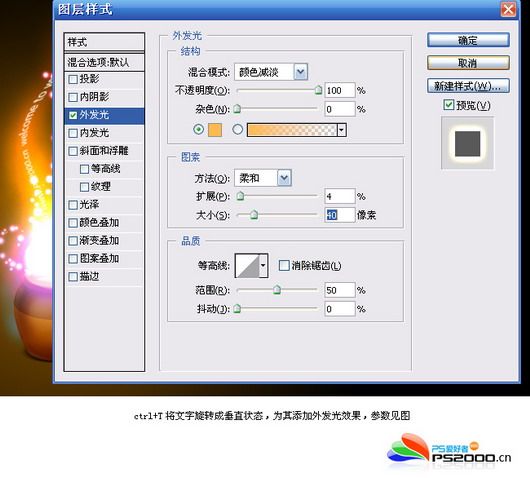Select the solid color radio button

tap(198, 129)
